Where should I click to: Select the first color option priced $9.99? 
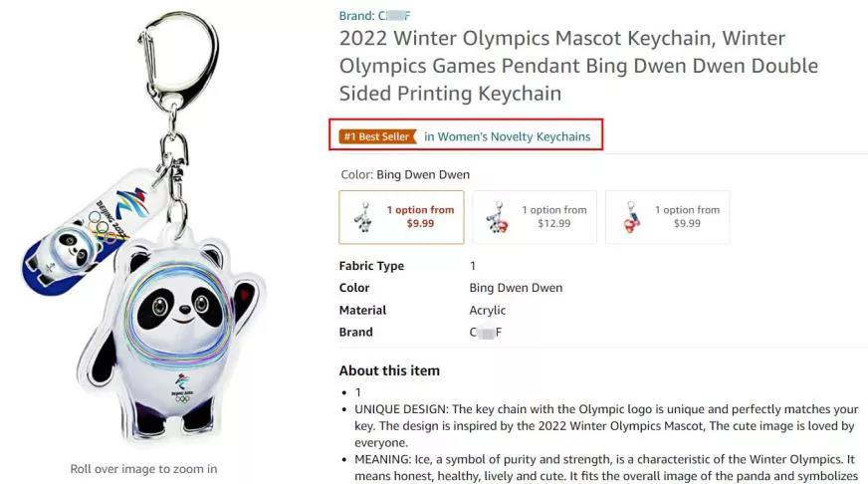[401, 217]
